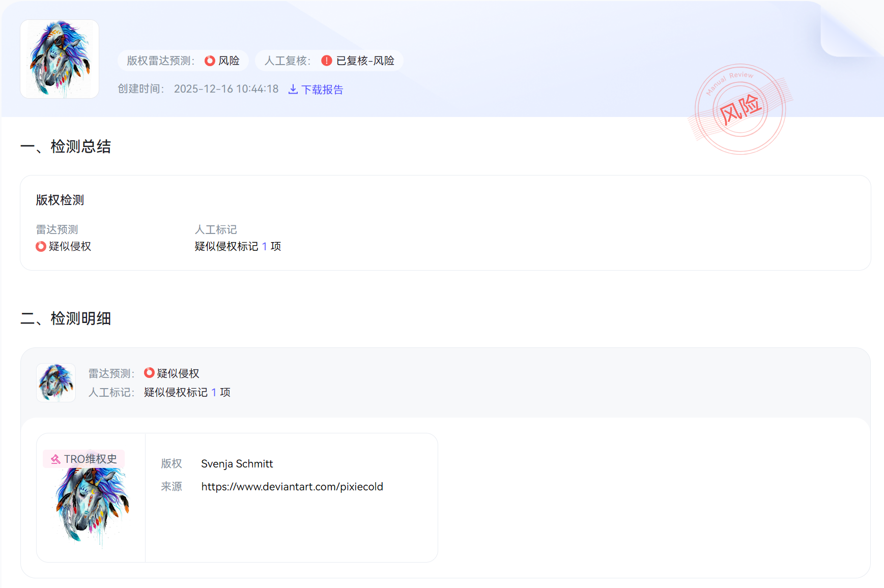Click 疑似侵权标记 1 项 in detail 人工标记 row
This screenshot has width=884, height=588.
(x=187, y=392)
